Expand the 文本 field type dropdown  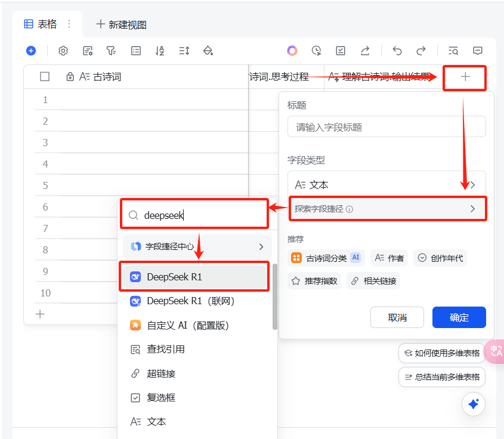[x=386, y=185]
